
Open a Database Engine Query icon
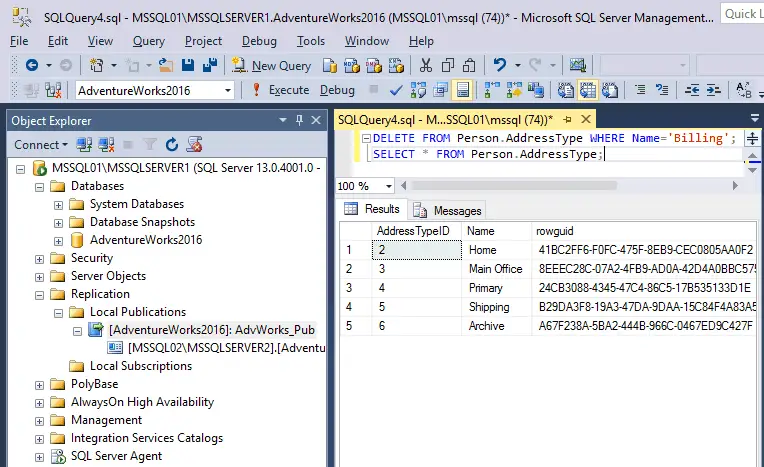coord(330,65)
